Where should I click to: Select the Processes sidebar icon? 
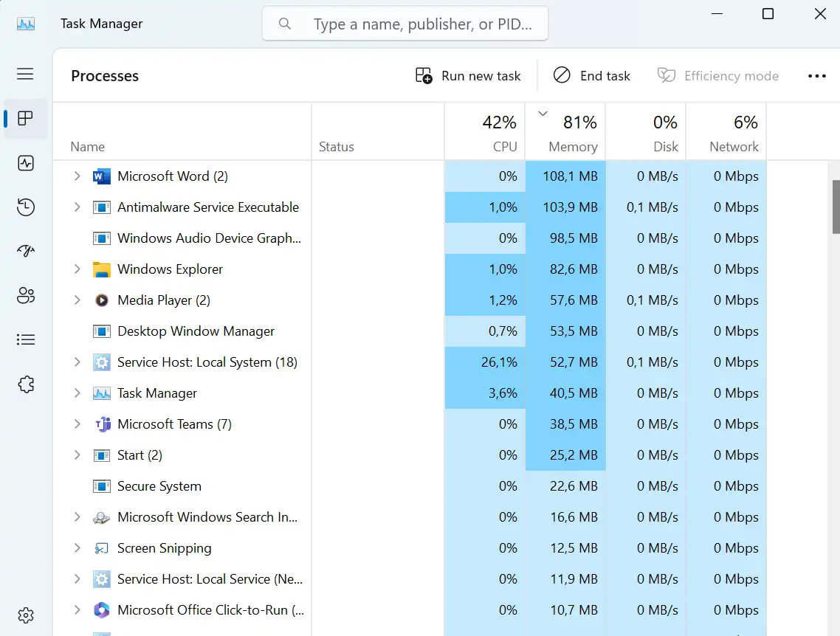point(25,118)
